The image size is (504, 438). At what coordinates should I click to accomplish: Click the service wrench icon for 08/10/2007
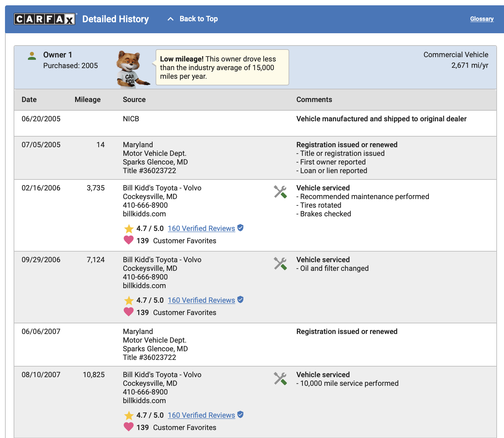point(280,379)
